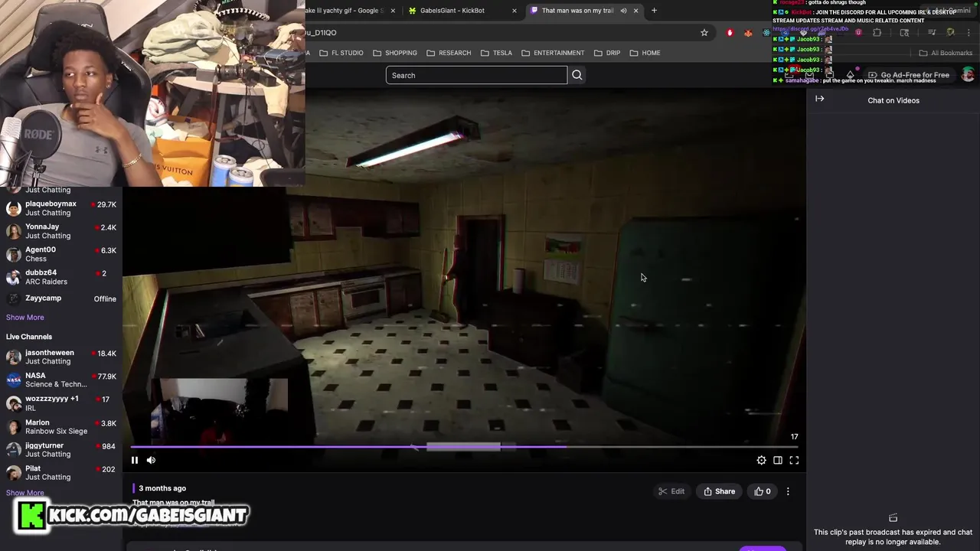Open the RESEARCH bookmarks folder
Image resolution: width=980 pixels, height=551 pixels.
coord(449,53)
